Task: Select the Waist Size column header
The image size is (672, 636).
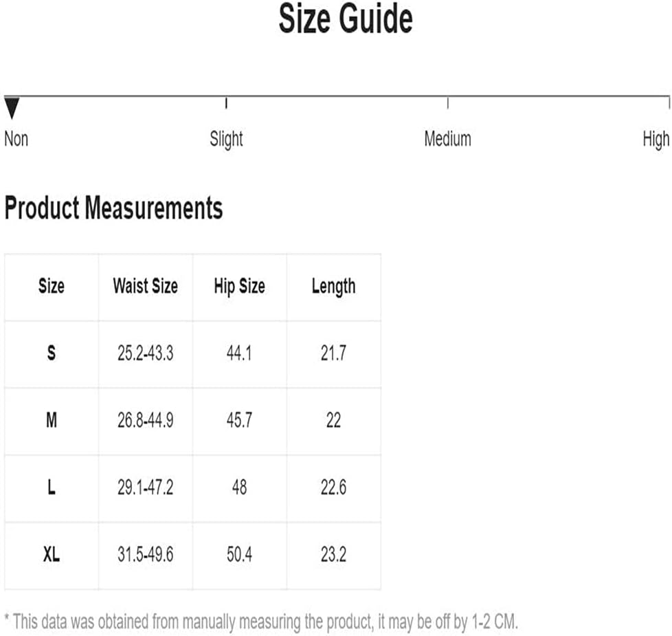Action: tap(145, 286)
